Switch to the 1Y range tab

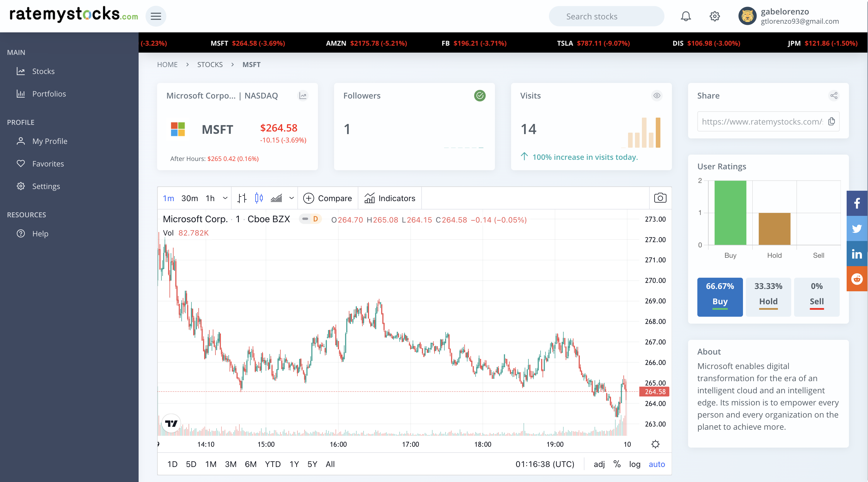294,464
